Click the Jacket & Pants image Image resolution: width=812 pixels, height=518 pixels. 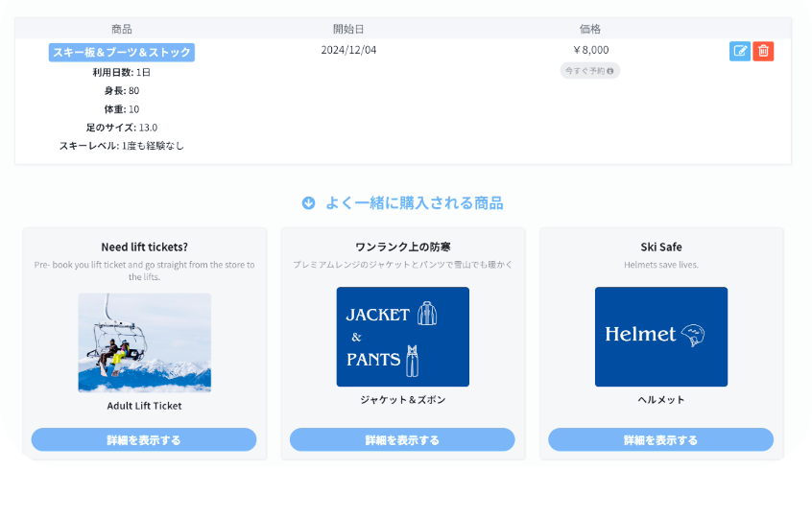[x=403, y=337]
